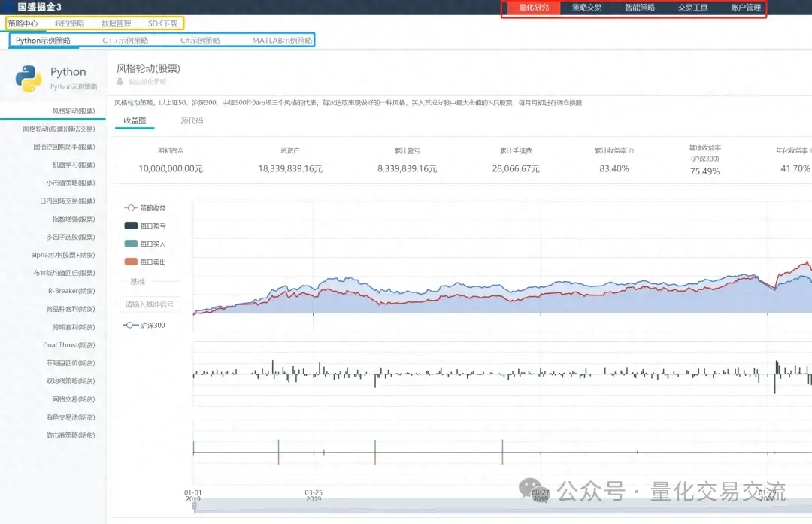Select the Dual Thrust(期货) strategy
This screenshot has width=812, height=524.
point(69,345)
